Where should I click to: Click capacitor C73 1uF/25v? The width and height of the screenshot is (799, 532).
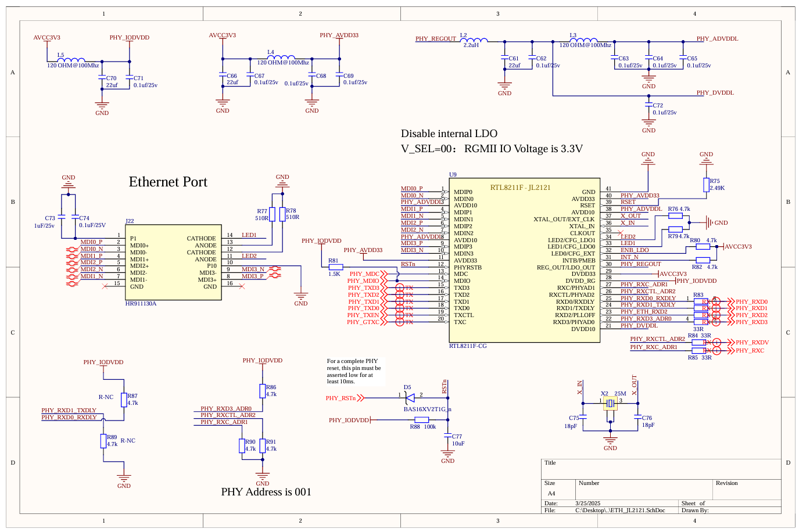click(x=60, y=217)
